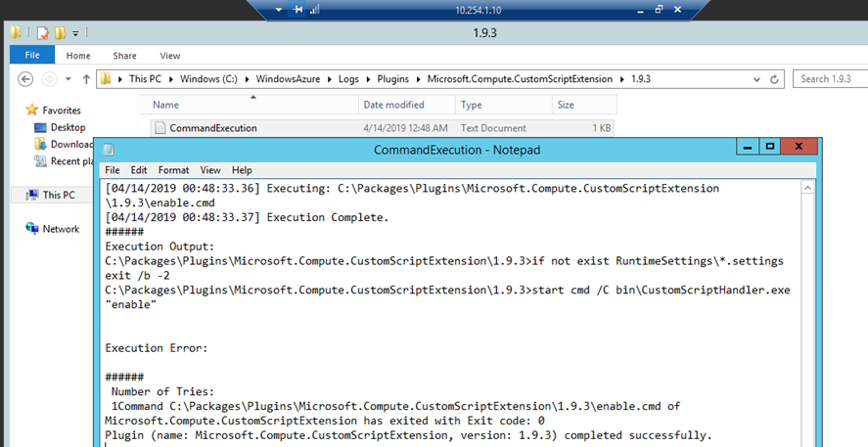Pin the remote desktop connection bar
This screenshot has width=868, height=447.
click(297, 10)
